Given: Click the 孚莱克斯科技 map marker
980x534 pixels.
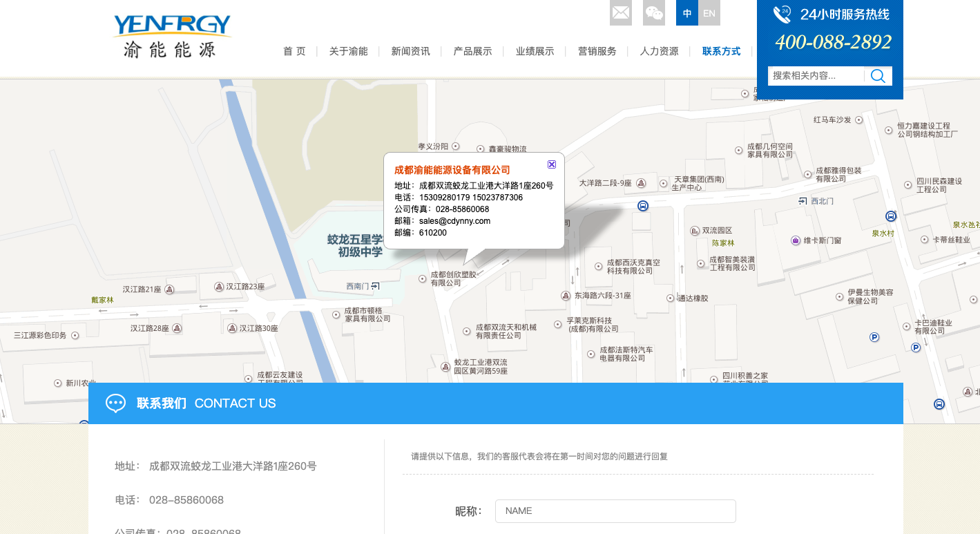Looking at the screenshot, I should pos(558,324).
